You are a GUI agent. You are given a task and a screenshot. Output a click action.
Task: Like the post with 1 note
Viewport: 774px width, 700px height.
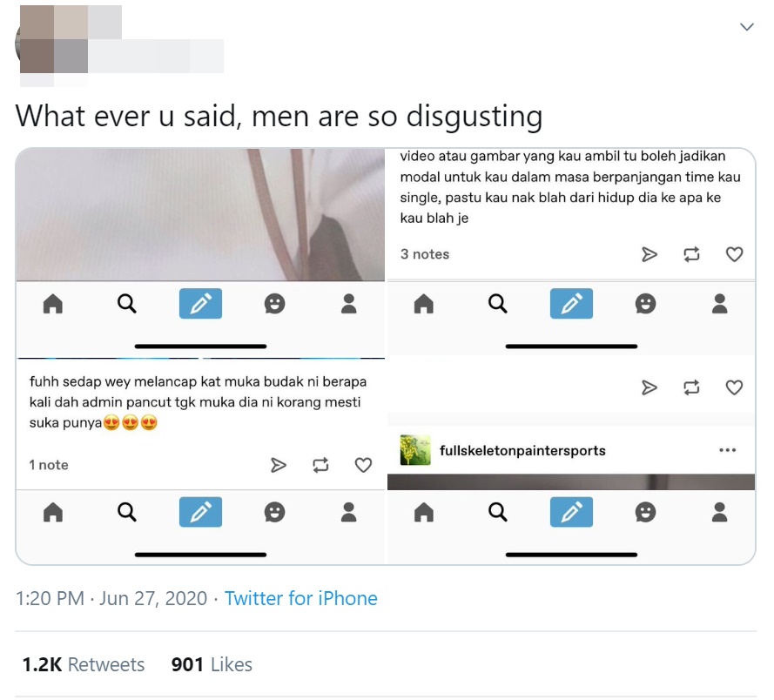click(x=363, y=465)
